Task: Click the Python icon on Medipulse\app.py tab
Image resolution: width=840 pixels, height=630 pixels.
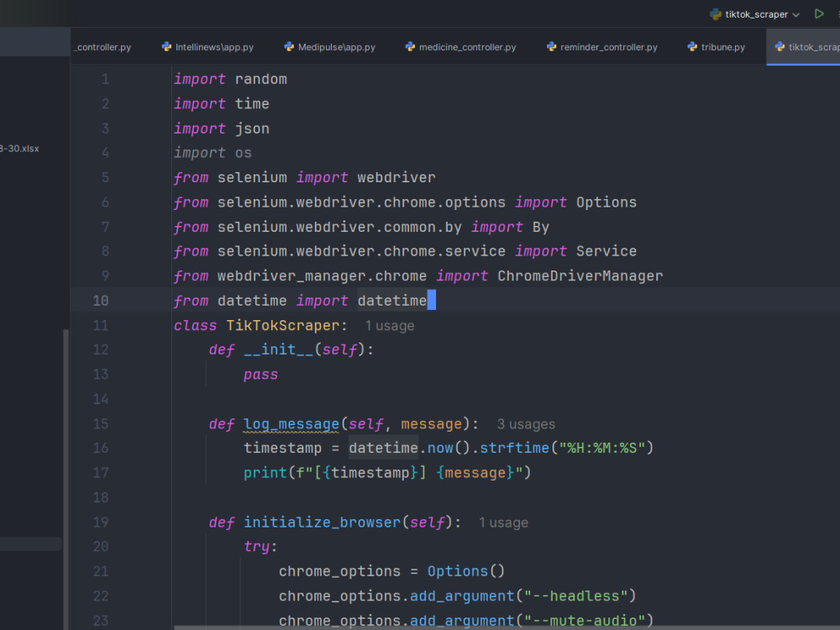Action: (x=289, y=46)
